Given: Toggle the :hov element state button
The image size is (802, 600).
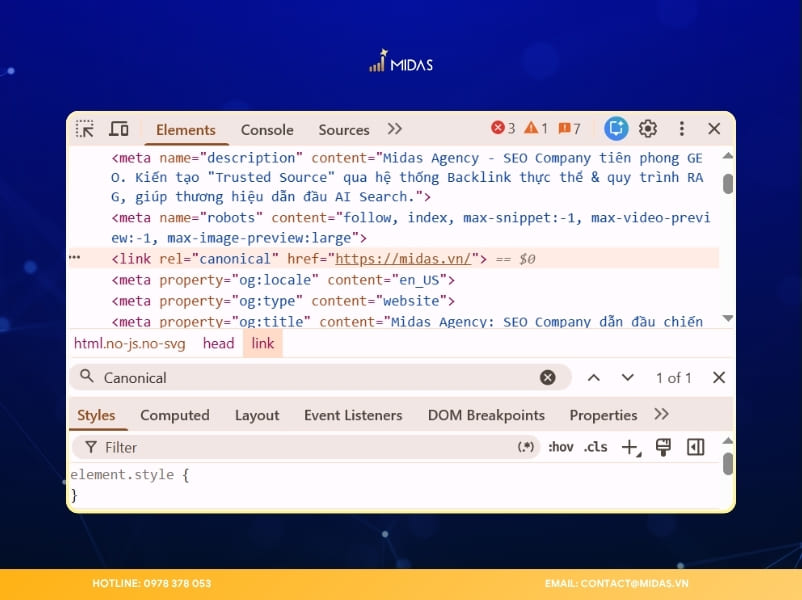Looking at the screenshot, I should point(561,447).
